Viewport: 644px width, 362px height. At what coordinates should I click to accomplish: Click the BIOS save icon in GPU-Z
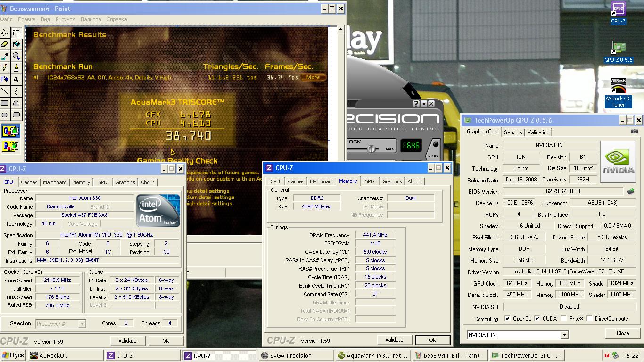(630, 191)
